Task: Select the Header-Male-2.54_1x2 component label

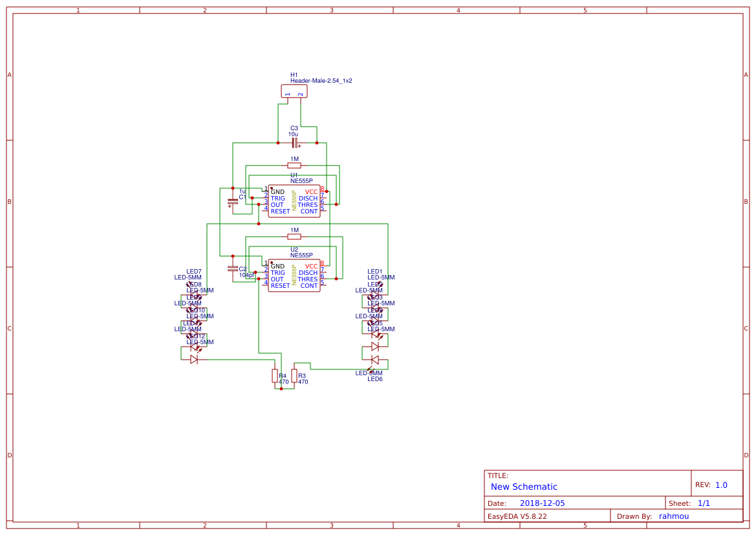Action: [x=321, y=81]
